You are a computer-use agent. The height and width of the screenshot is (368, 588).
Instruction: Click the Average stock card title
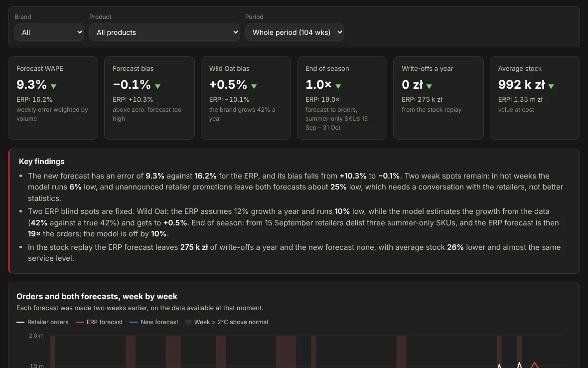tap(520, 69)
